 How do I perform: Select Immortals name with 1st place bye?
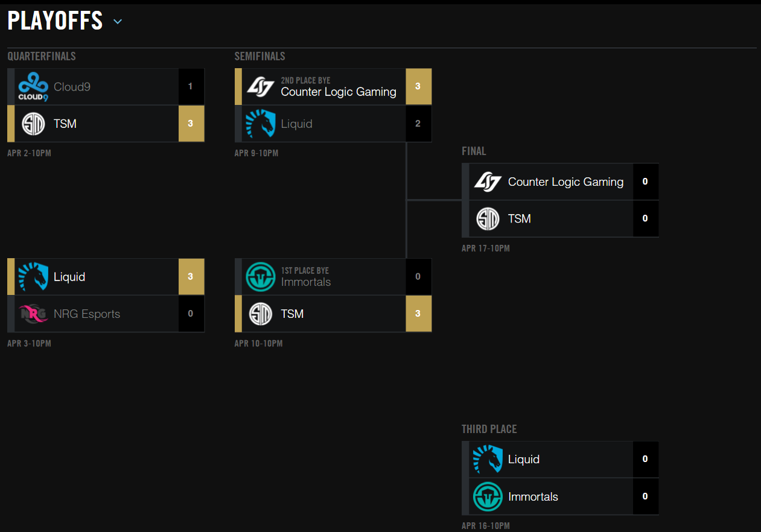point(306,282)
